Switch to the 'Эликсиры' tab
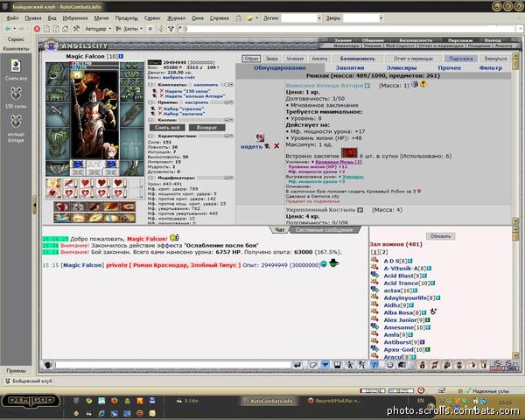This screenshot has height=420, width=525. click(x=402, y=68)
